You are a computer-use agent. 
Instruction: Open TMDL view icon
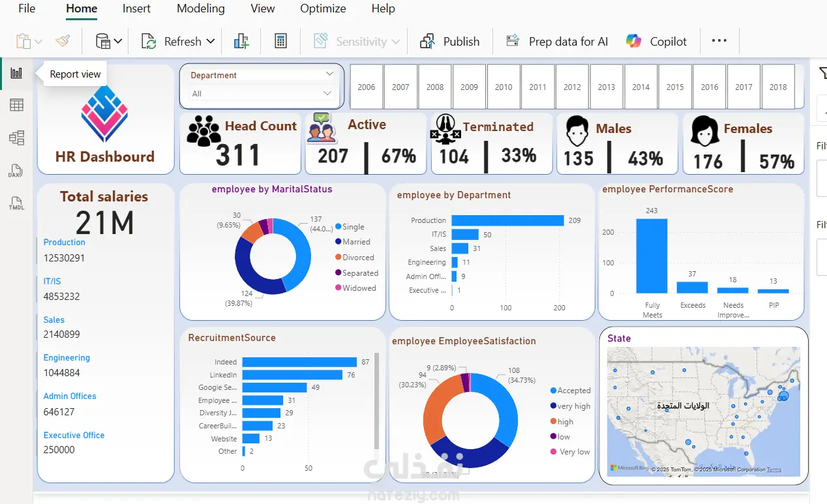[x=16, y=203]
